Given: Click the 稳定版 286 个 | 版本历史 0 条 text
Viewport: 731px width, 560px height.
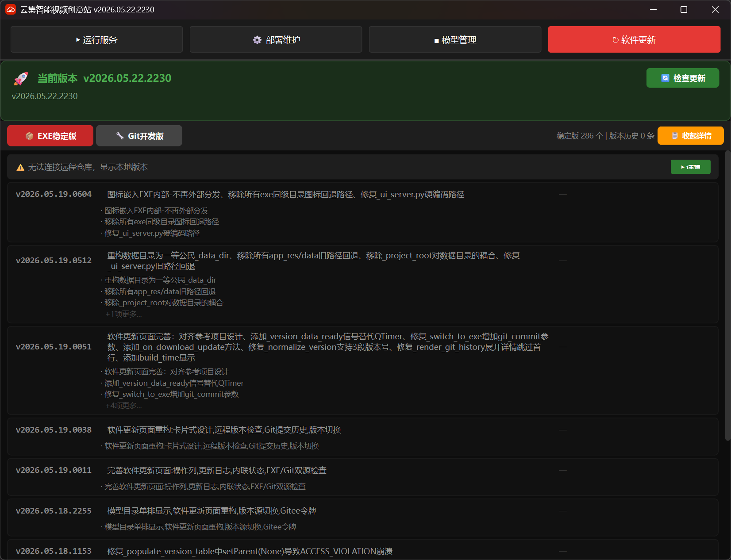Looking at the screenshot, I should 605,136.
